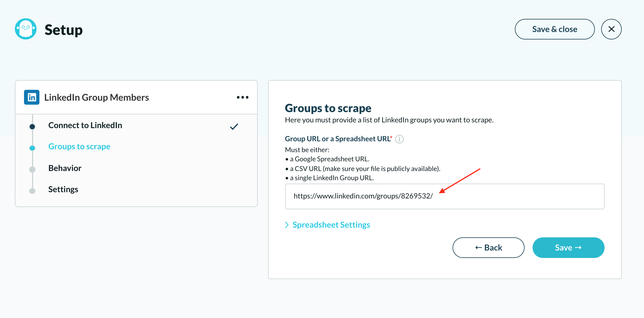Click the blue Save button
This screenshot has height=318, width=644.
[568, 248]
